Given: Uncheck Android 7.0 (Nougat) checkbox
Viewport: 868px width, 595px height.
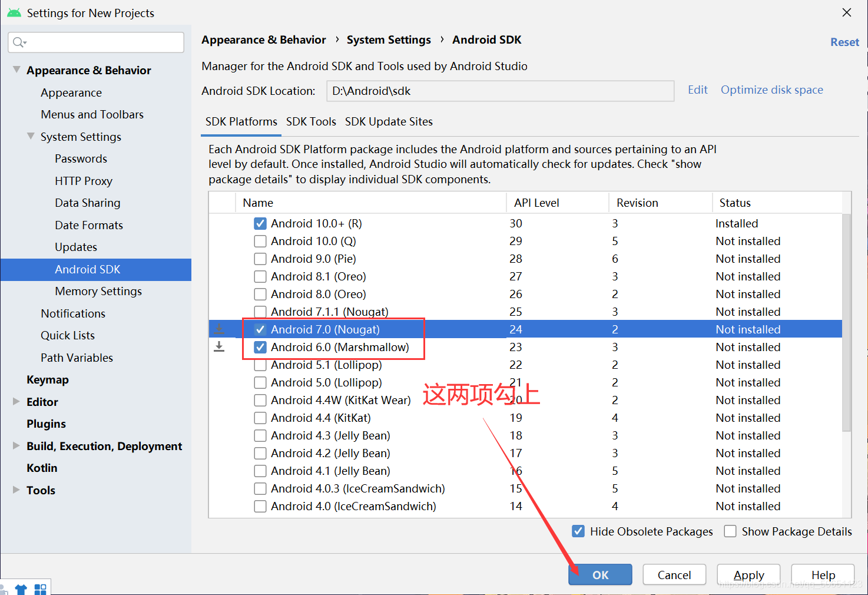Looking at the screenshot, I should click(260, 329).
